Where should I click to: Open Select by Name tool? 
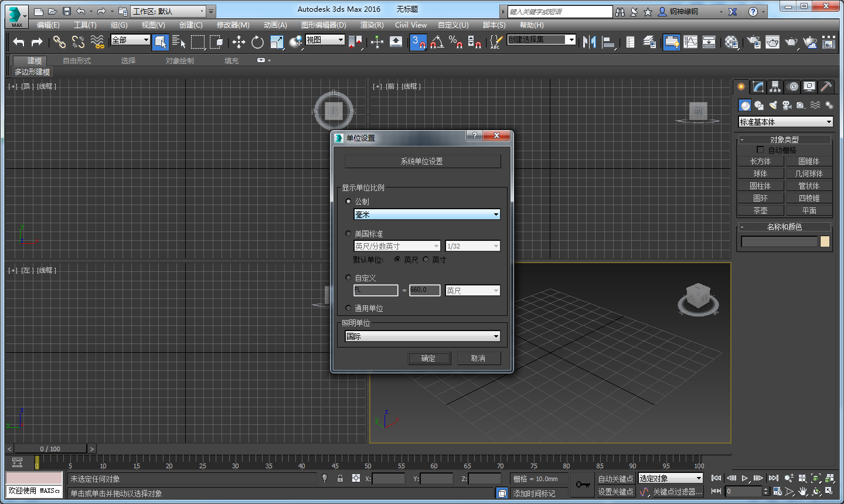point(179,42)
